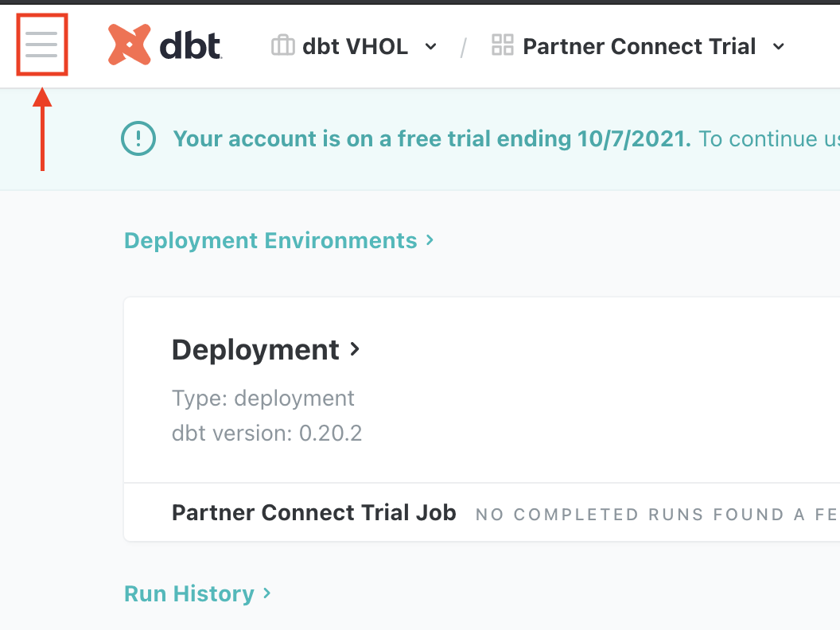Screen dimensions: 840x630
Task: Select the dbt VHOL account name
Action: (x=355, y=46)
